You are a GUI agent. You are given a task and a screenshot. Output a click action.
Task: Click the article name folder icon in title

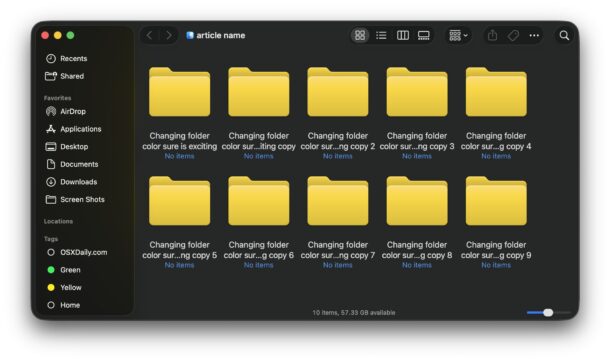pos(190,35)
